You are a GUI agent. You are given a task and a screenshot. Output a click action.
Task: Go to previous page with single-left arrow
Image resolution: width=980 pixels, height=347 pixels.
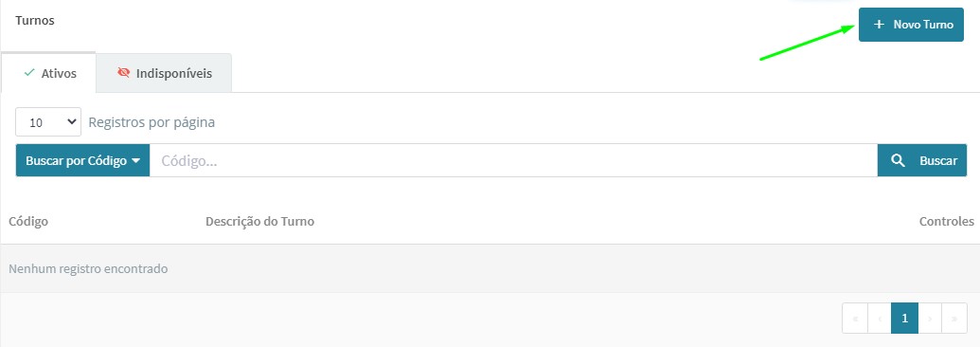880,319
